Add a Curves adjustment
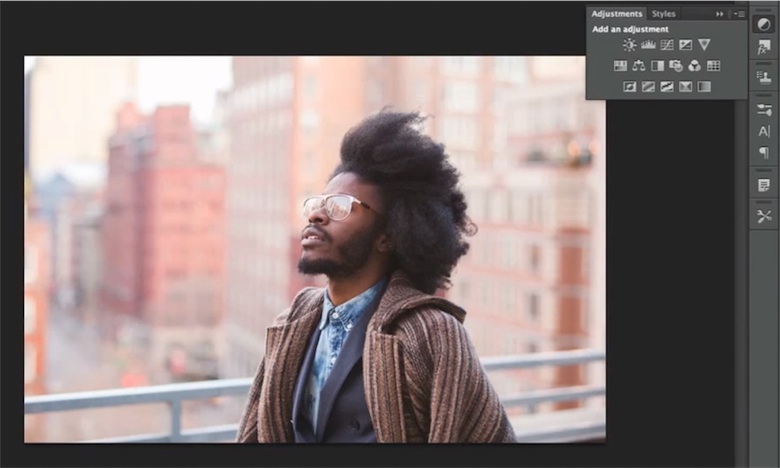The width and height of the screenshot is (780, 468). [667, 45]
